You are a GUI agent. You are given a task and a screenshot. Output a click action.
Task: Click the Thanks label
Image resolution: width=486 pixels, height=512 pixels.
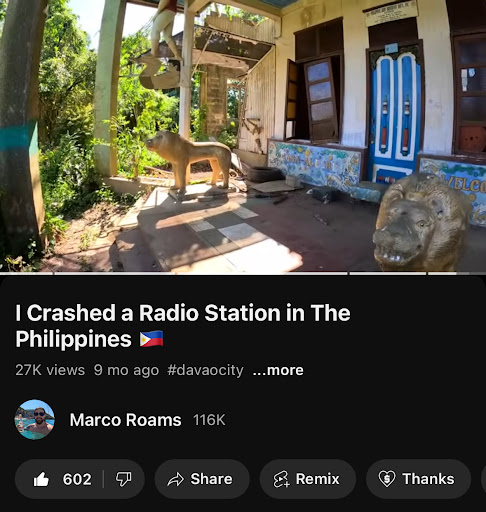coord(428,479)
